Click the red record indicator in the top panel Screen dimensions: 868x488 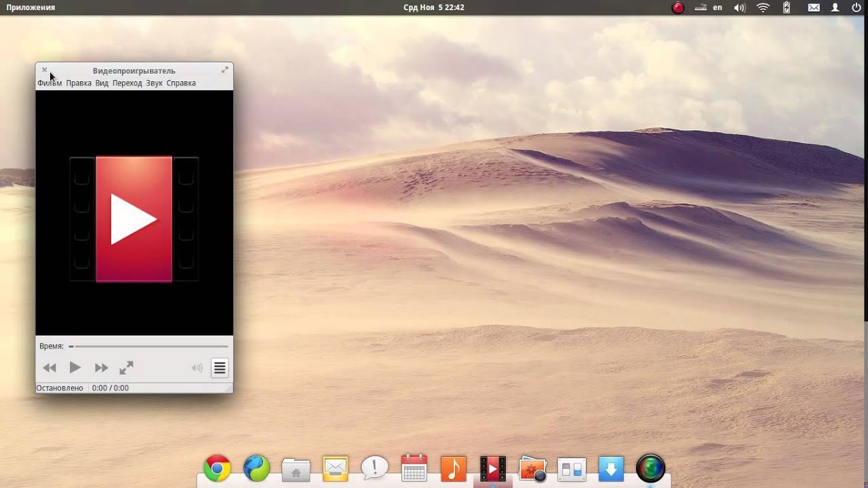click(x=677, y=7)
